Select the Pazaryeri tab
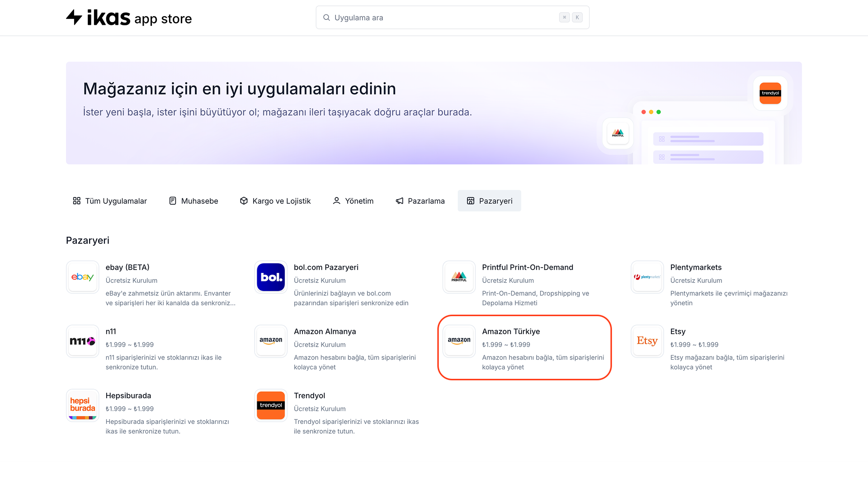 click(x=490, y=201)
